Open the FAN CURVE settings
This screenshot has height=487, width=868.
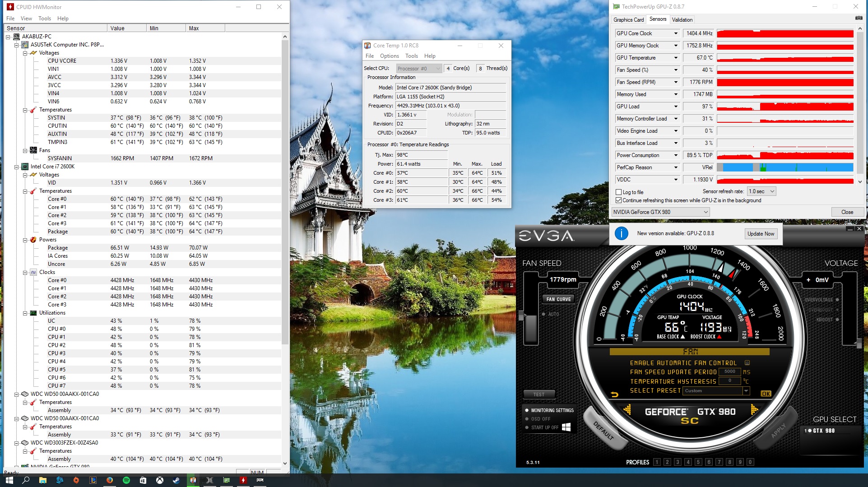click(x=558, y=299)
